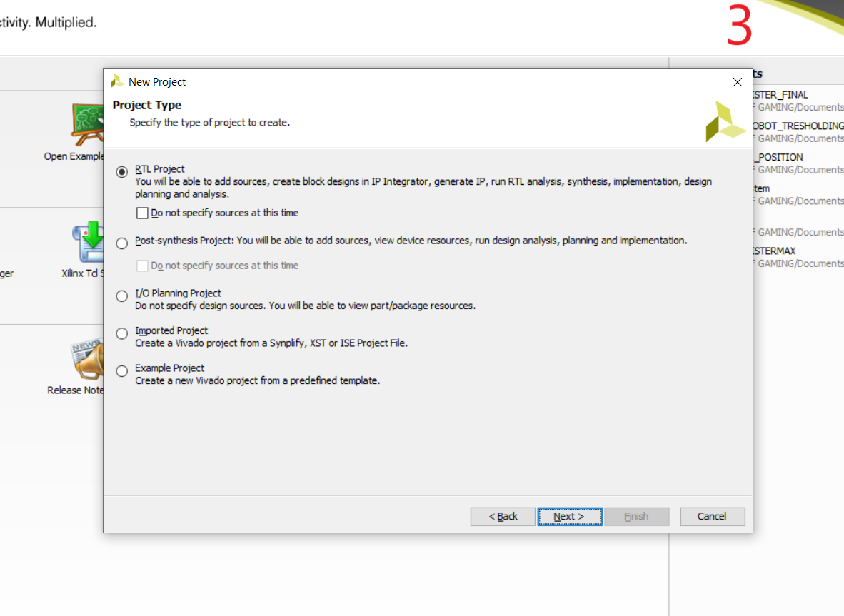Close the New Project dialog
The height and width of the screenshot is (616, 844).
[738, 82]
